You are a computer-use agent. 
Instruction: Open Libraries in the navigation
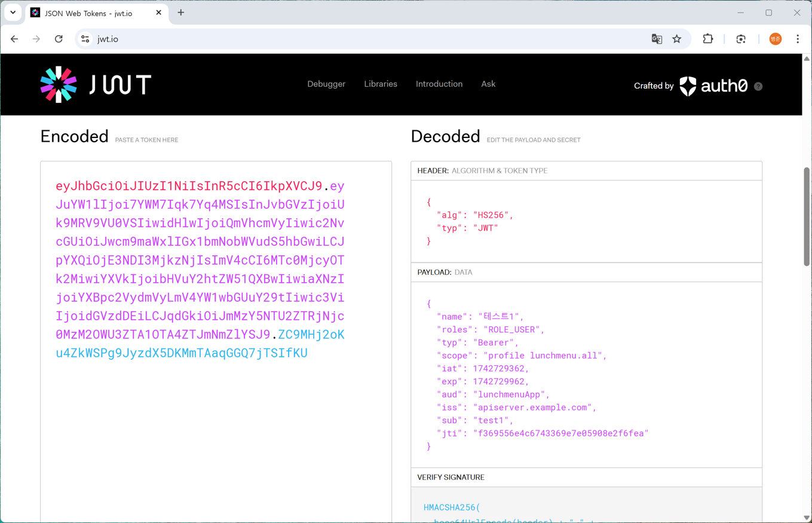[381, 84]
